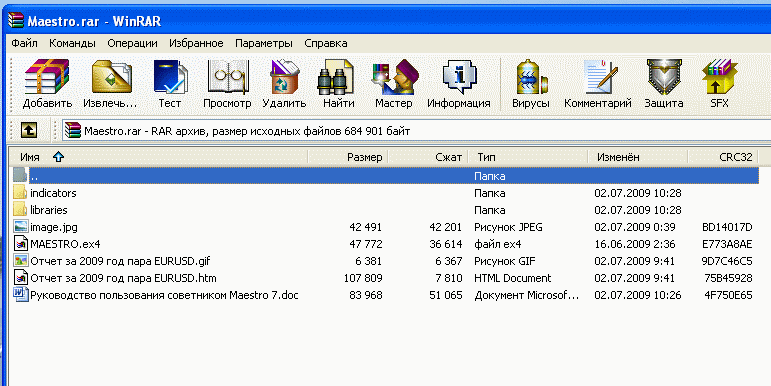Click the Word document icon of Maestro 7.doc
Image resolution: width=771 pixels, height=386 pixels.
(21, 295)
